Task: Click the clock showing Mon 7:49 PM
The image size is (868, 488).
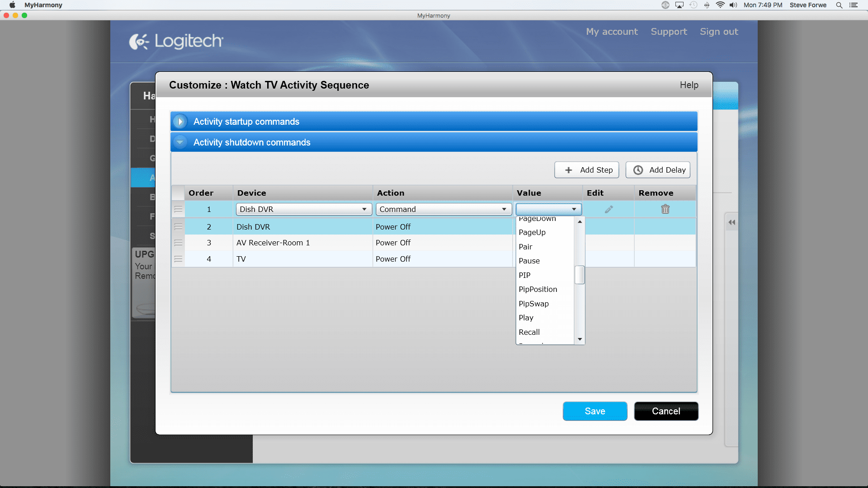Action: [x=763, y=5]
